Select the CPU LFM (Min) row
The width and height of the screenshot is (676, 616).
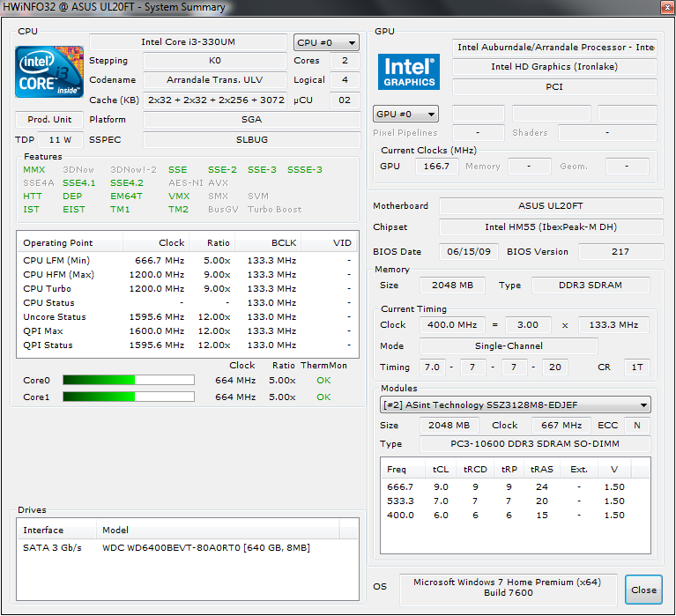click(188, 260)
